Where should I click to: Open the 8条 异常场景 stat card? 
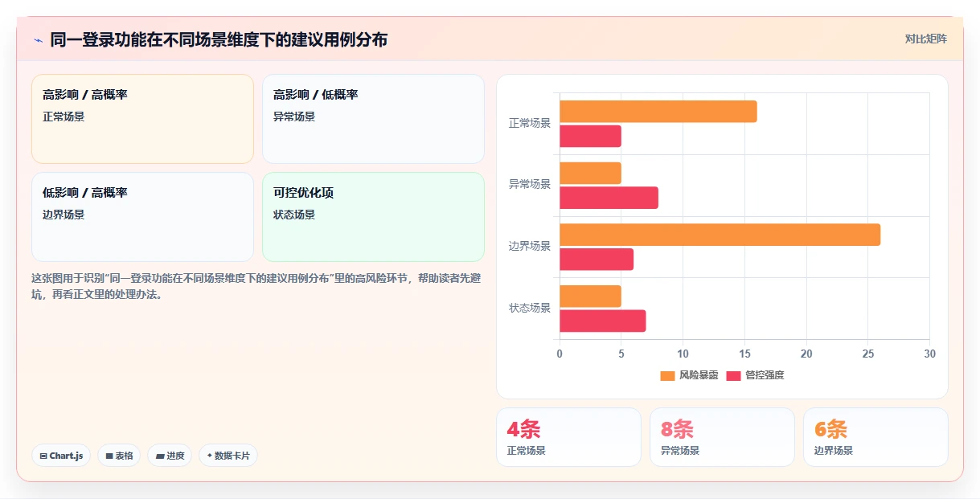click(722, 437)
